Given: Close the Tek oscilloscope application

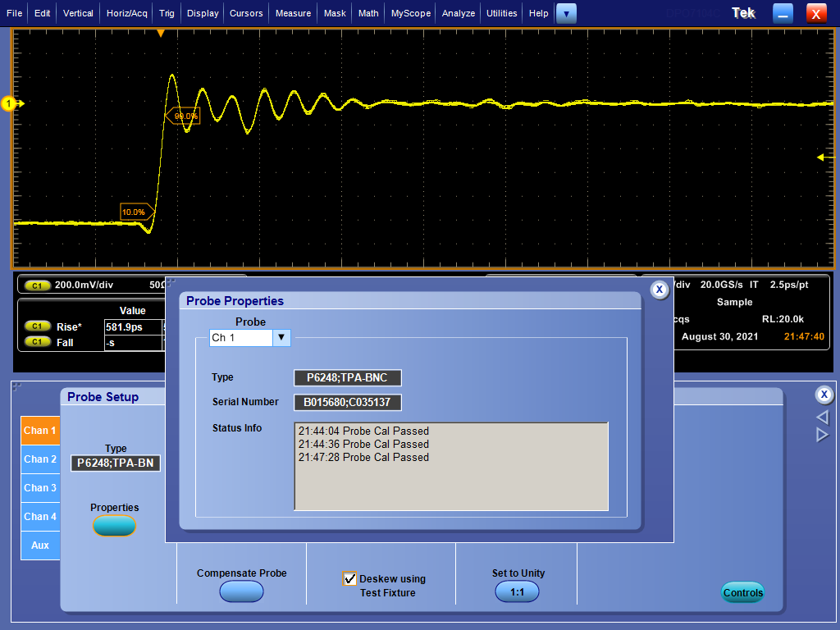Looking at the screenshot, I should point(816,13).
